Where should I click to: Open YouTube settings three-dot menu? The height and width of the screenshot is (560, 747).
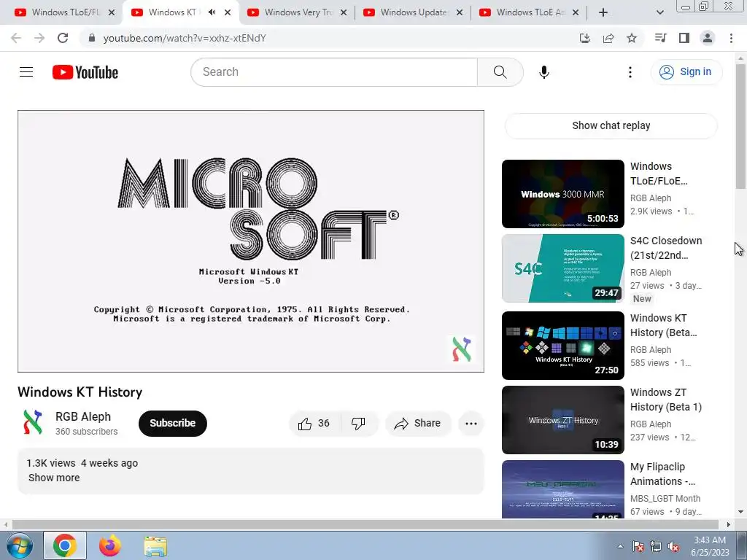pyautogui.click(x=630, y=72)
